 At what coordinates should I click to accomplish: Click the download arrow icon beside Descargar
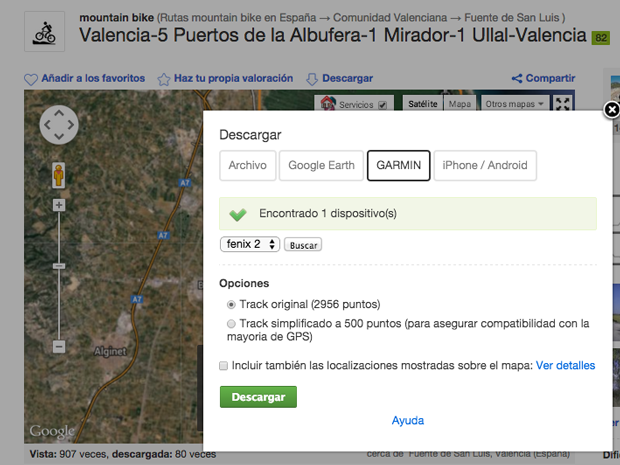coord(312,79)
